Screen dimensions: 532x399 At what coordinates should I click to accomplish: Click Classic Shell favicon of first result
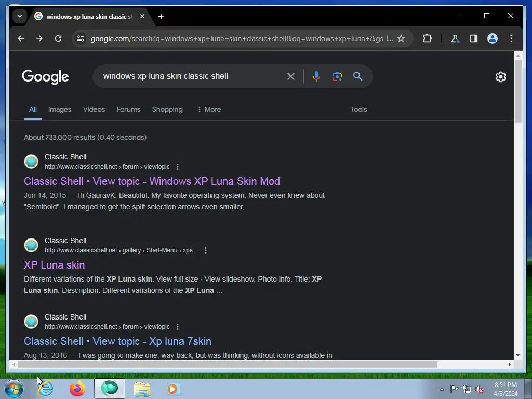[x=31, y=162]
